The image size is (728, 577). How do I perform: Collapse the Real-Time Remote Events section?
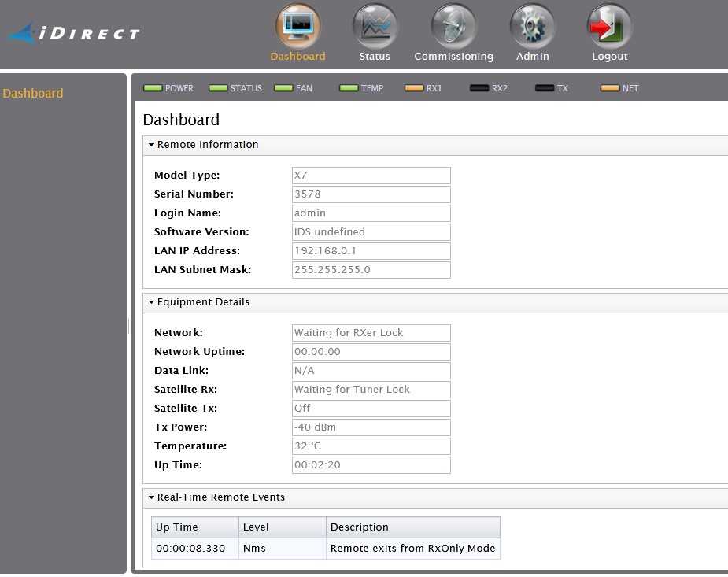[x=151, y=497]
